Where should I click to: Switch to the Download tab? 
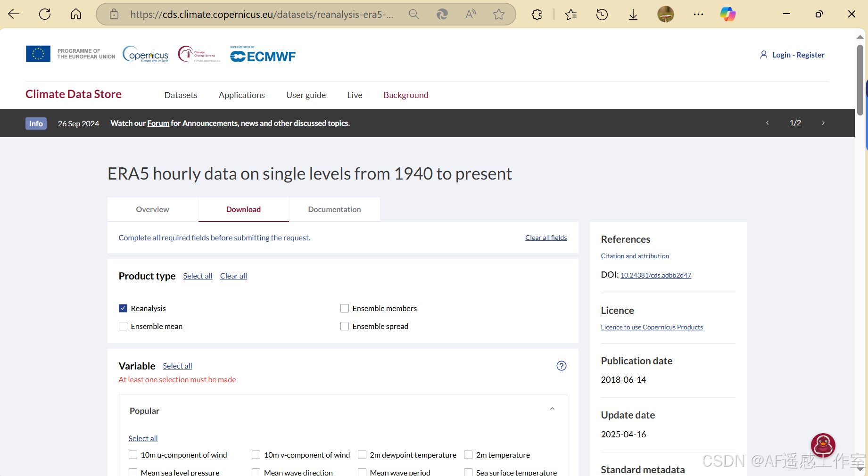[x=243, y=209]
